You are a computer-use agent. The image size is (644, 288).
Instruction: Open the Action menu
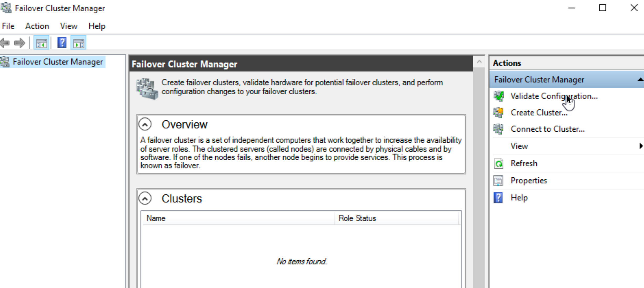37,26
